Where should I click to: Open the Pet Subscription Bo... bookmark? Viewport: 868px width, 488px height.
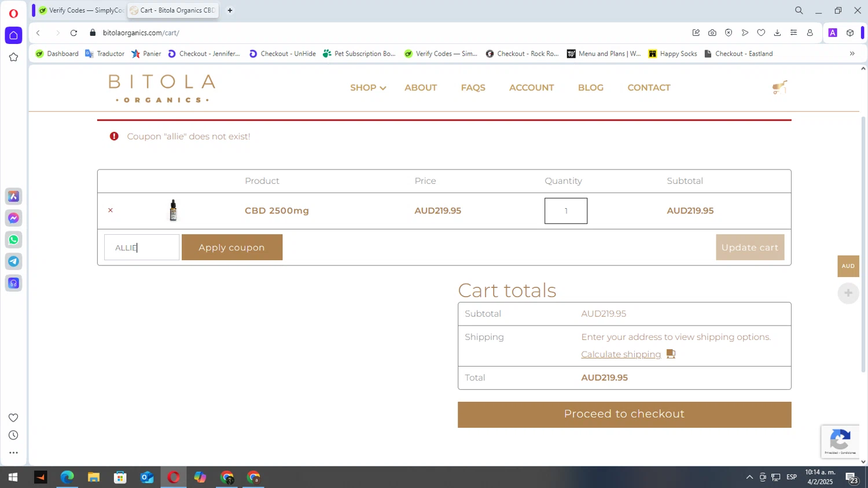[x=359, y=54]
